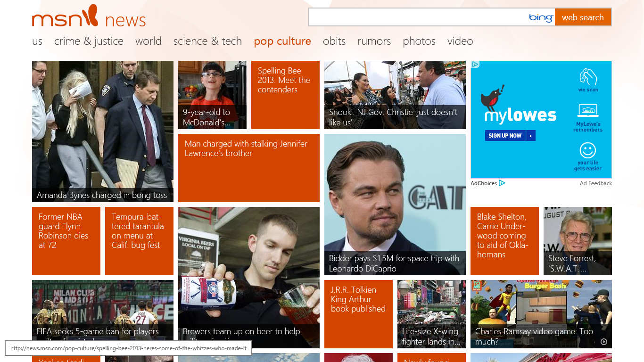
Task: Switch to the crime & justice tab
Action: coord(89,41)
